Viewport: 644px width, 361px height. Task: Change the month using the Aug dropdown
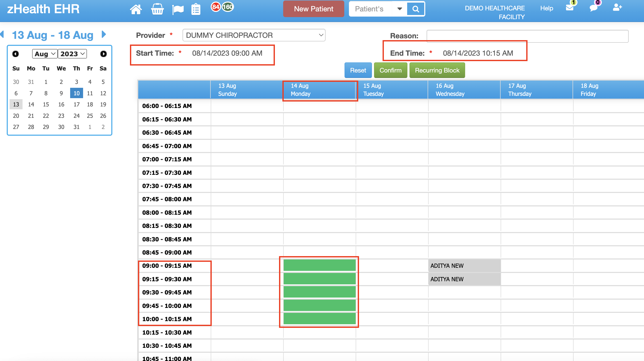44,54
